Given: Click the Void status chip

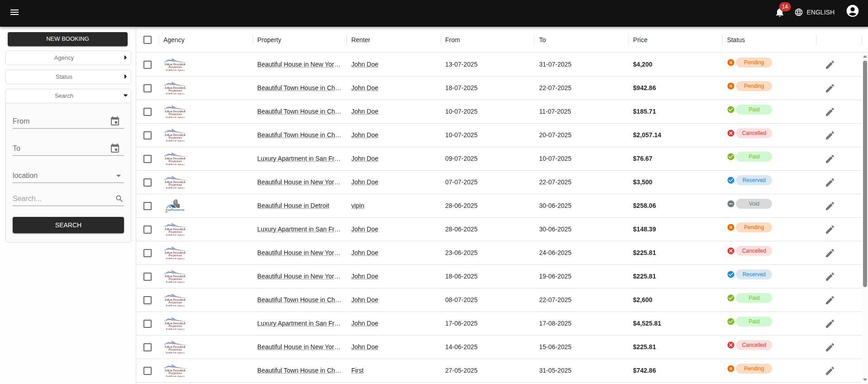Looking at the screenshot, I should coord(754,204).
